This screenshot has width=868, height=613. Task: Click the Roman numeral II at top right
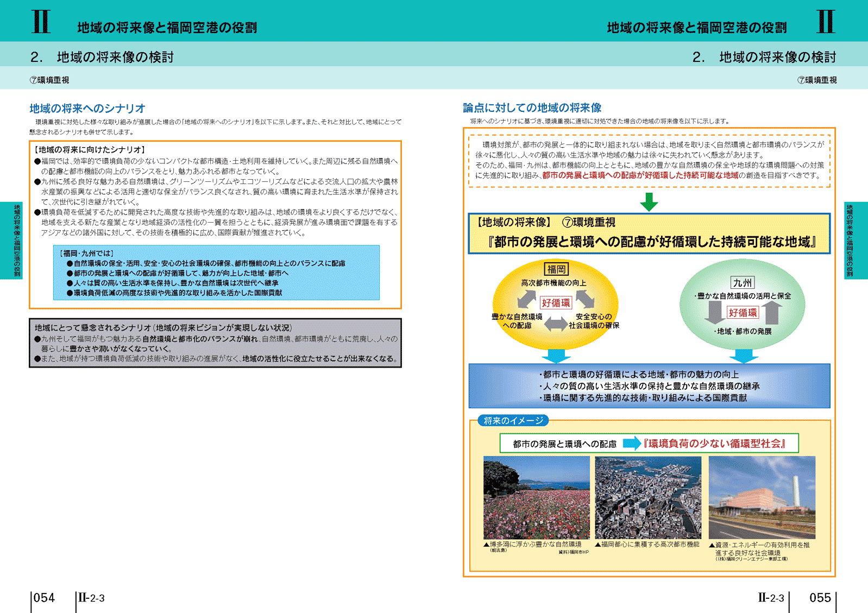click(826, 22)
